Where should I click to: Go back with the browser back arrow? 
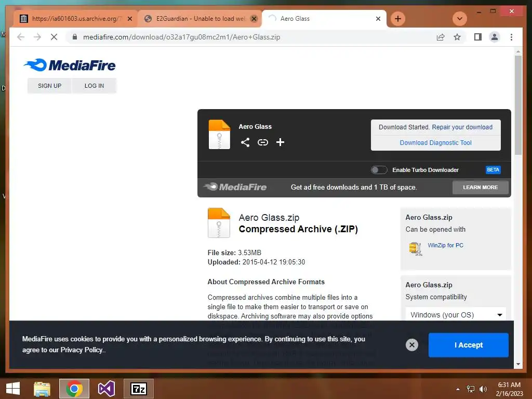pyautogui.click(x=21, y=37)
